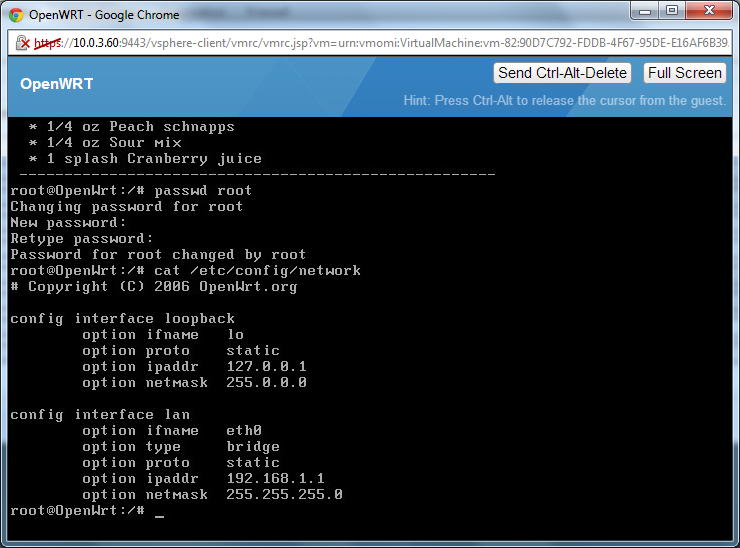Click the 'bridge' type value
Viewport: 740px width, 548px height.
[x=253, y=447]
